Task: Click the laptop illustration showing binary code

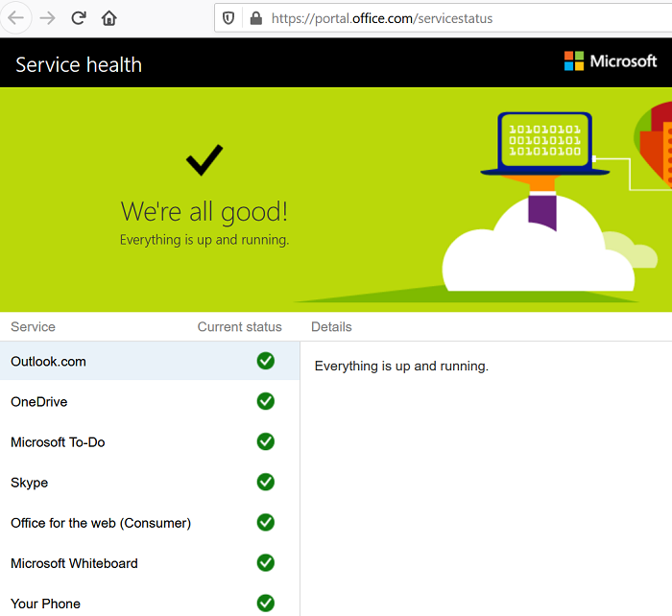Action: coord(545,144)
